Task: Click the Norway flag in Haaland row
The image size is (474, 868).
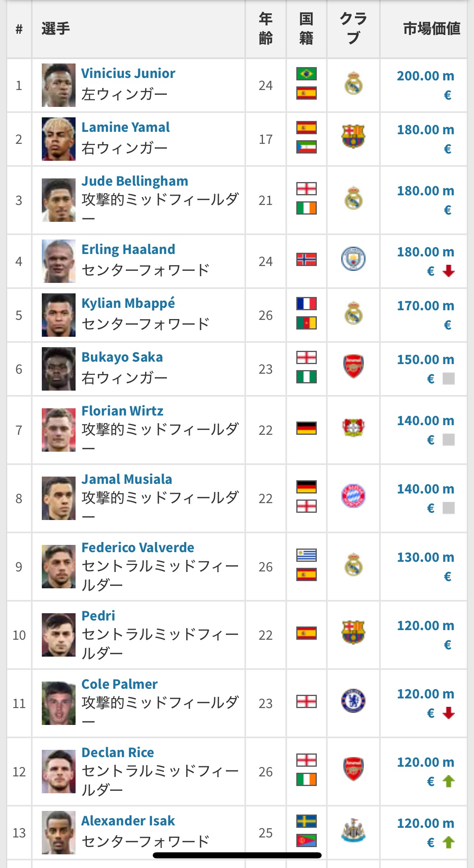Action: pyautogui.click(x=306, y=260)
